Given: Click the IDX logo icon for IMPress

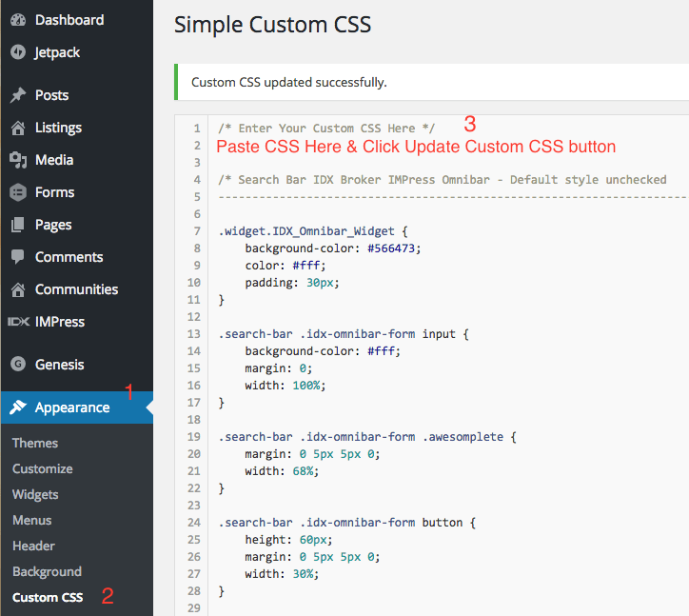Looking at the screenshot, I should (x=18, y=322).
